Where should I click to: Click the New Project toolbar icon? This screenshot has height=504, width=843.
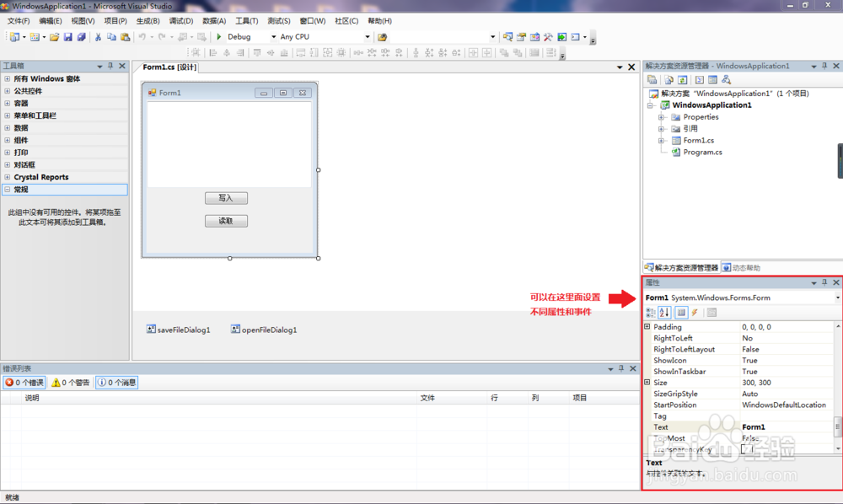tap(14, 36)
